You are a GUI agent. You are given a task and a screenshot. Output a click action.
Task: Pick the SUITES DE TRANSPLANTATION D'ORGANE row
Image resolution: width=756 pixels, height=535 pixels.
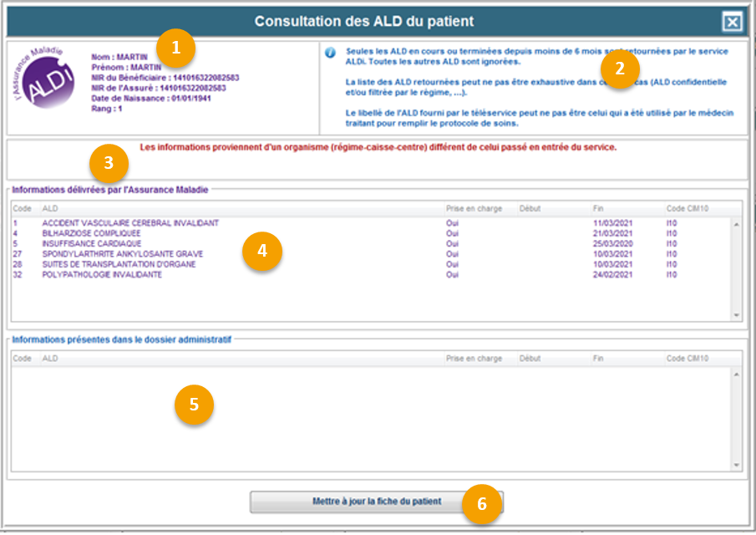(119, 264)
